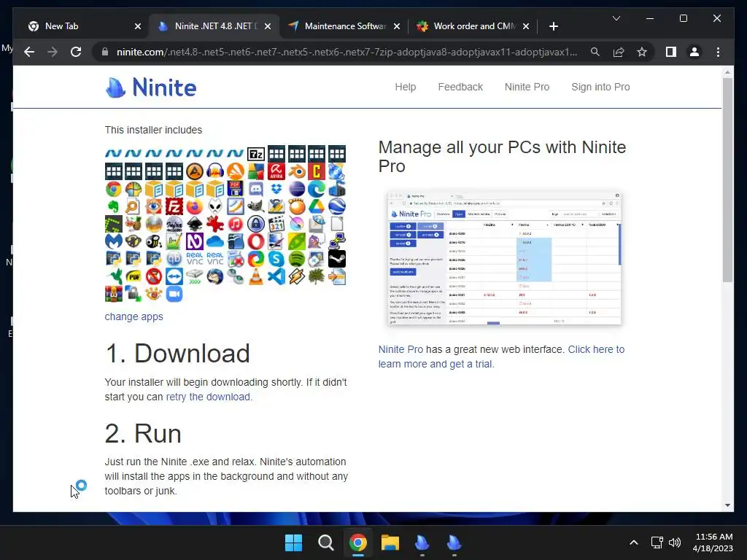This screenshot has width=747, height=560.
Task: Open the tab search dropdown arrow
Action: pyautogui.click(x=616, y=18)
